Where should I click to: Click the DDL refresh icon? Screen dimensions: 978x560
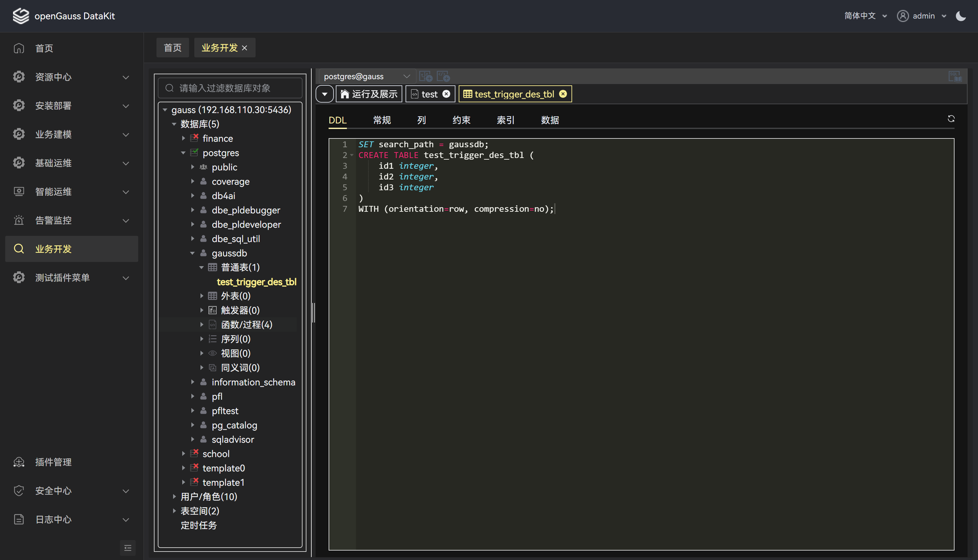point(951,119)
